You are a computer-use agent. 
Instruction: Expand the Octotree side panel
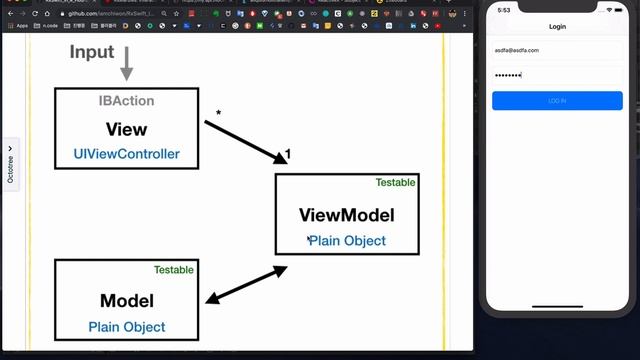[x=11, y=164]
